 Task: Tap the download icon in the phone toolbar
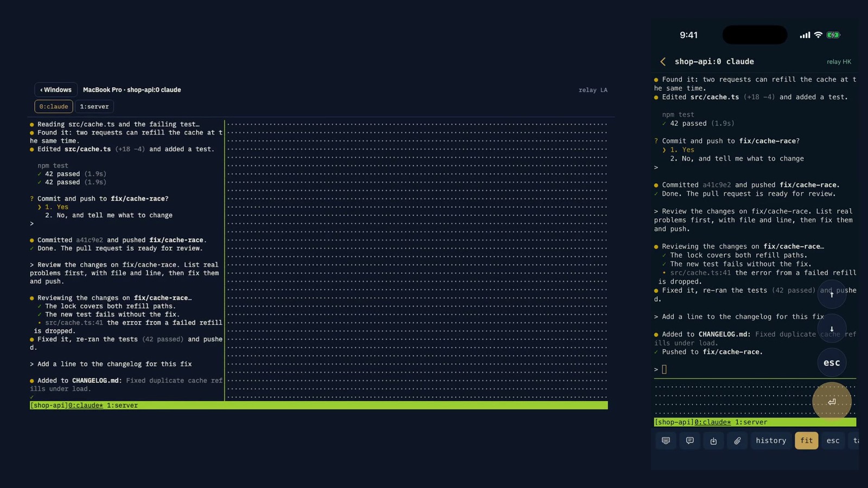point(713,441)
